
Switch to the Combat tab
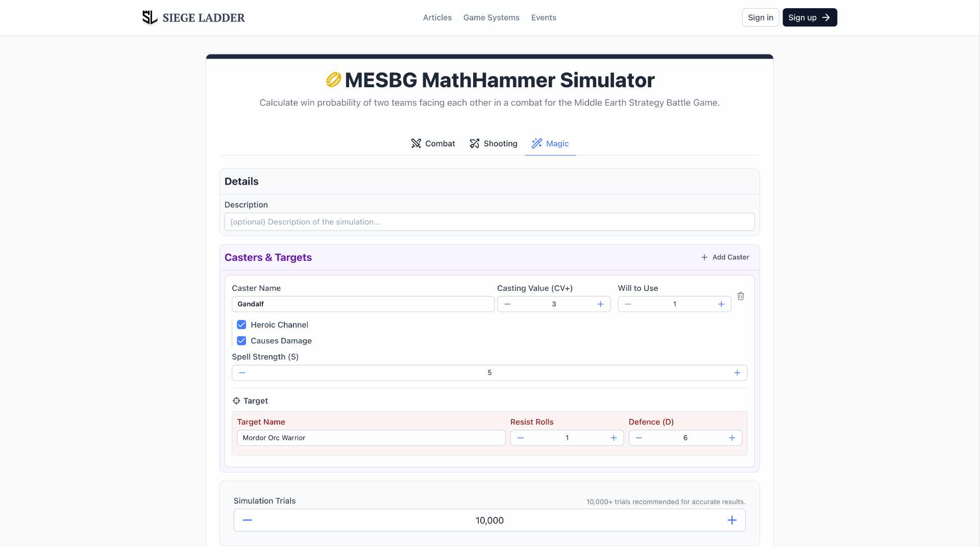[x=433, y=144]
